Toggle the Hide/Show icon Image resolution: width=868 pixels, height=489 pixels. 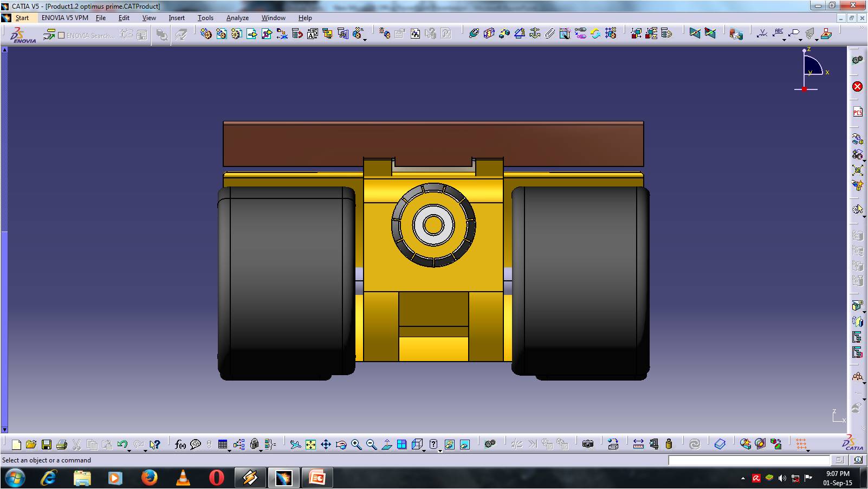(x=449, y=445)
